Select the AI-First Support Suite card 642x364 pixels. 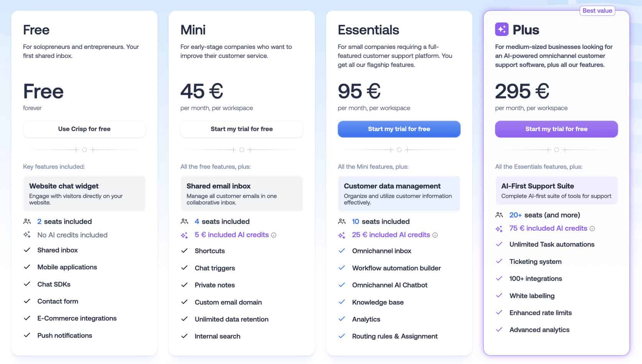tap(556, 190)
